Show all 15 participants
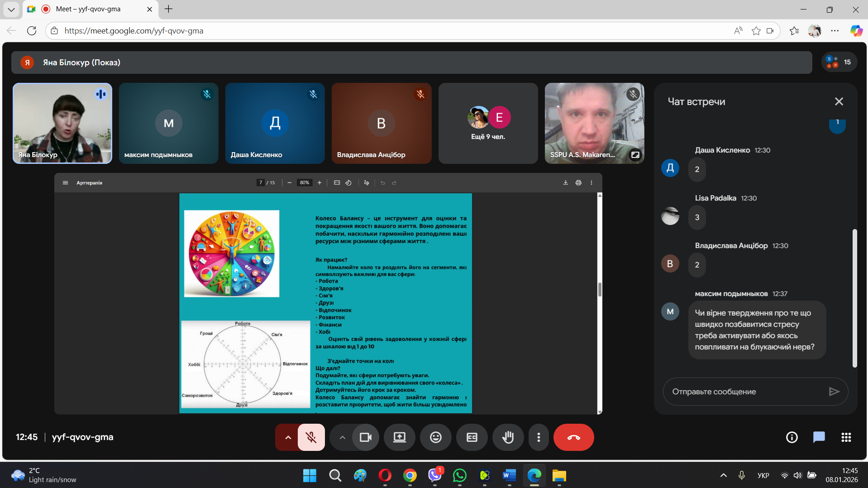The width and height of the screenshot is (868, 488). pos(839,62)
